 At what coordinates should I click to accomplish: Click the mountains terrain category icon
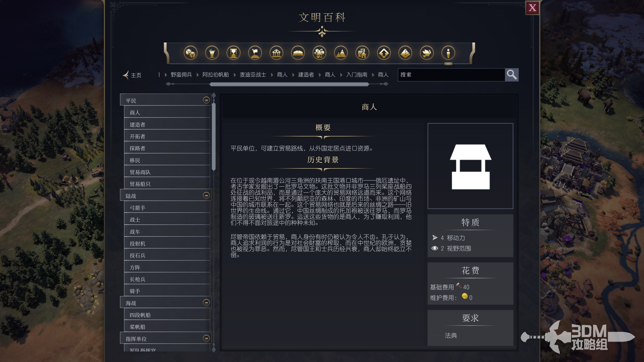(341, 53)
